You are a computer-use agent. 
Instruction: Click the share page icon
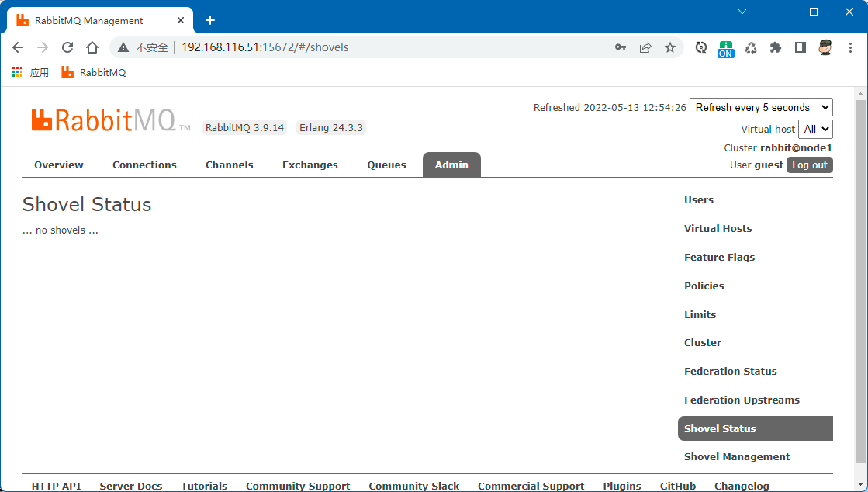click(645, 47)
